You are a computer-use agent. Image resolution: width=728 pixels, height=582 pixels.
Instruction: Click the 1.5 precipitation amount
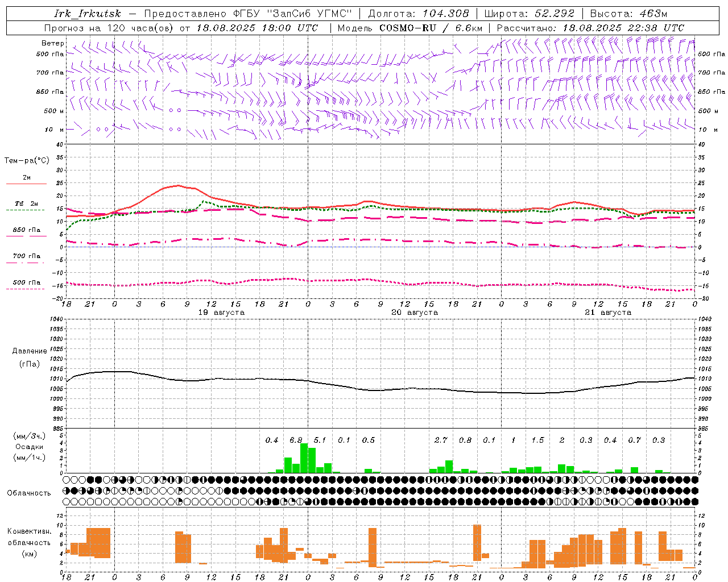[x=537, y=440]
